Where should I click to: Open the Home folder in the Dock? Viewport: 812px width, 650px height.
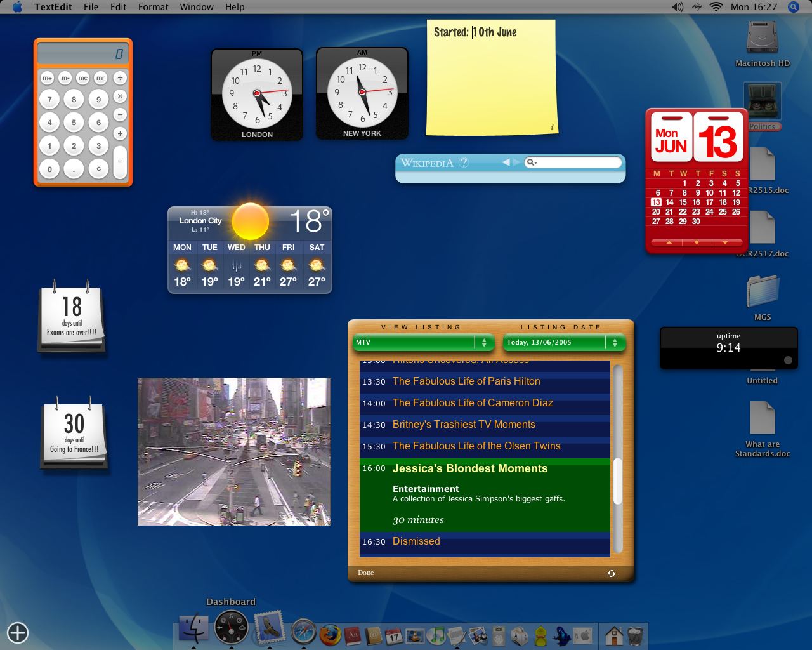(613, 635)
